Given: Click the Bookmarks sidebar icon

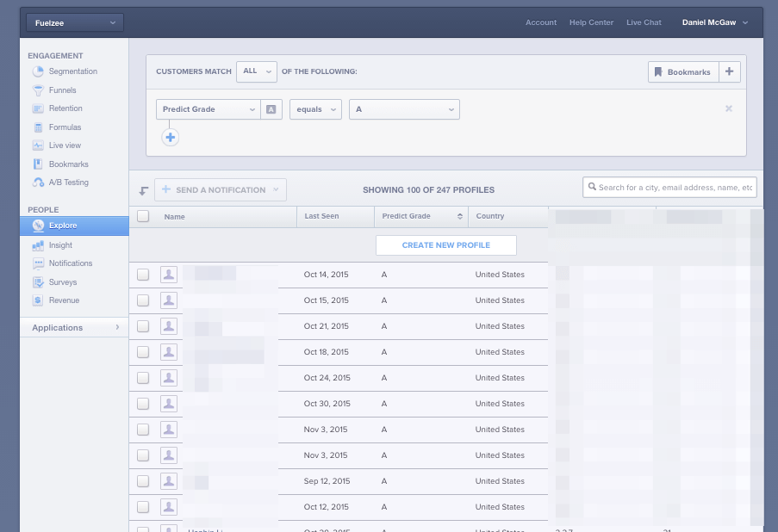Looking at the screenshot, I should pos(38,164).
